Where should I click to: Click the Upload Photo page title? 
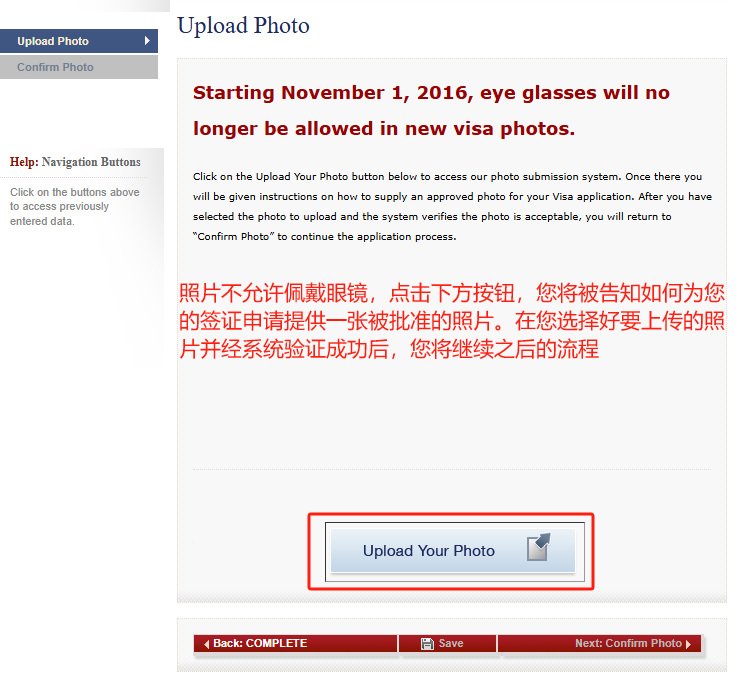click(x=243, y=25)
